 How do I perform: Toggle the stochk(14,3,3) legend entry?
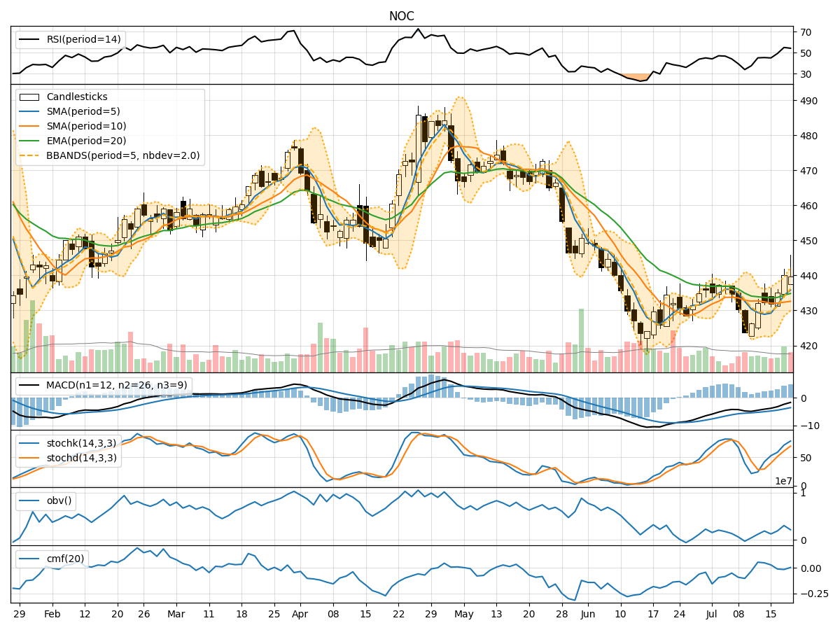tap(31, 443)
